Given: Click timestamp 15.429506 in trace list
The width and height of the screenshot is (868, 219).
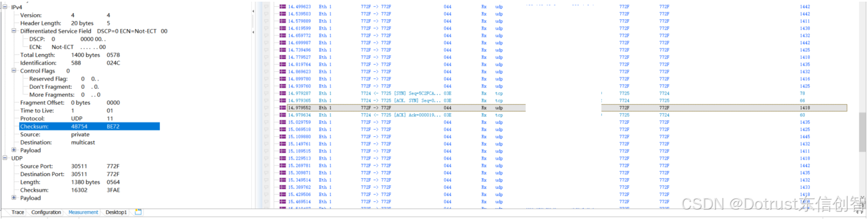Looking at the screenshot, I should pyautogui.click(x=300, y=194).
